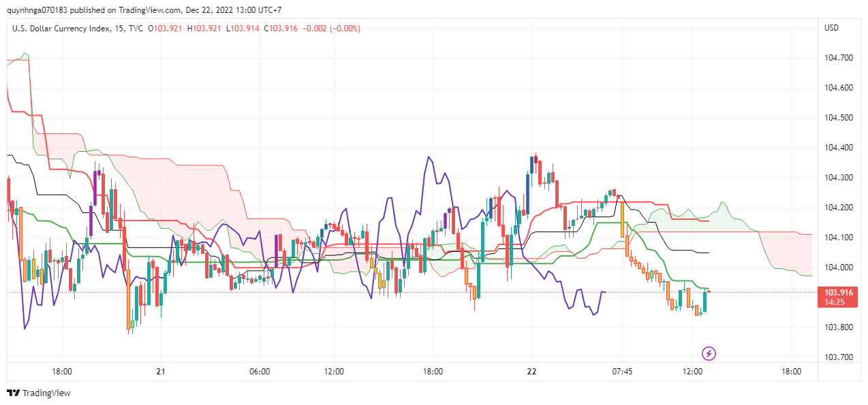Click the date label 22 on time axis

coord(532,372)
